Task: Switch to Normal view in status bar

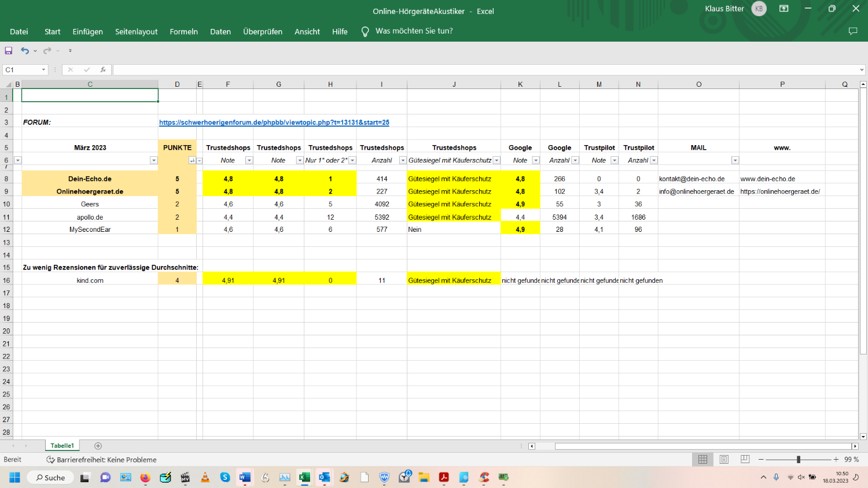Action: coord(703,459)
